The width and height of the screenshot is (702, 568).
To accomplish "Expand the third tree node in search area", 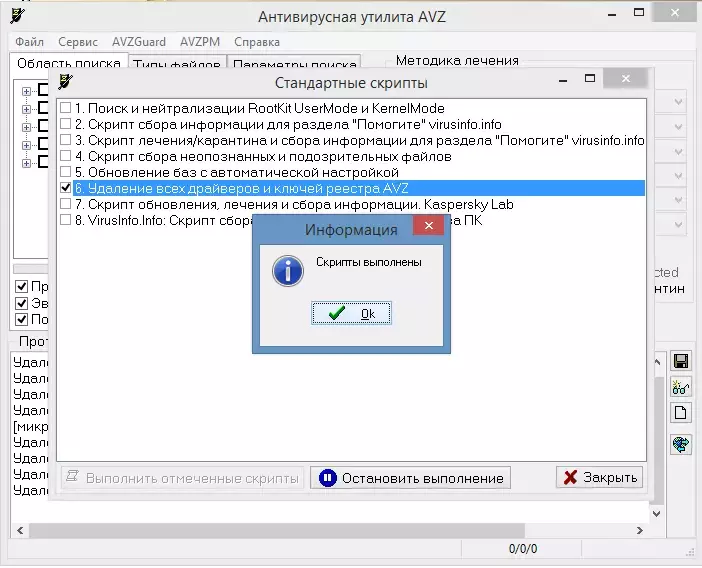I will 26,128.
